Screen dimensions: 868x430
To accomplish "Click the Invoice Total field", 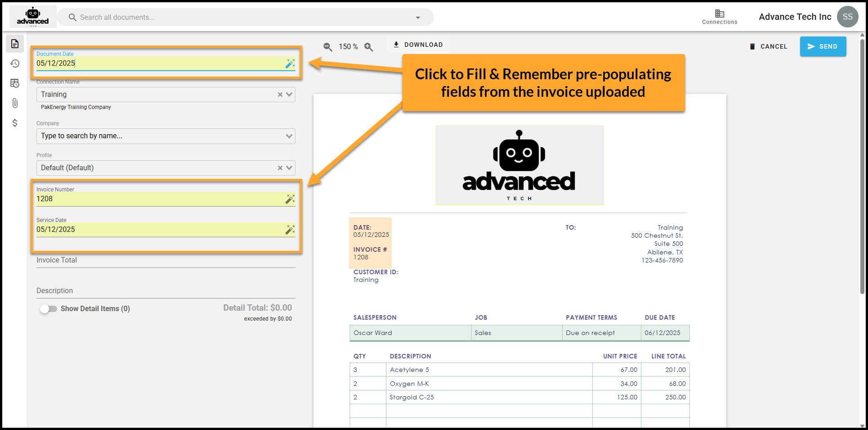I will (x=166, y=260).
